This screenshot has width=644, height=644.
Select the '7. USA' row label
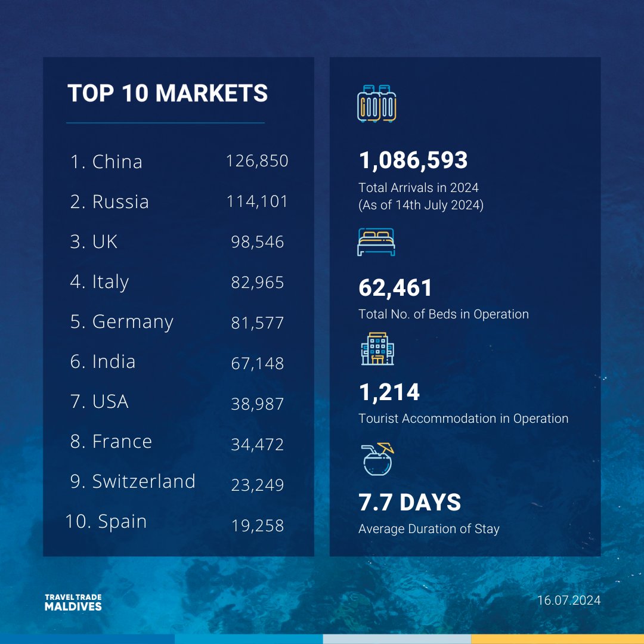(100, 401)
